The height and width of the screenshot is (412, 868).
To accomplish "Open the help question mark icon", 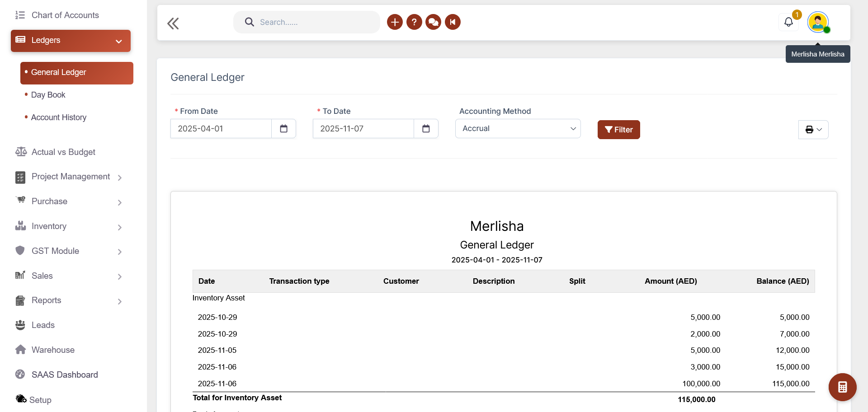I will click(x=414, y=22).
